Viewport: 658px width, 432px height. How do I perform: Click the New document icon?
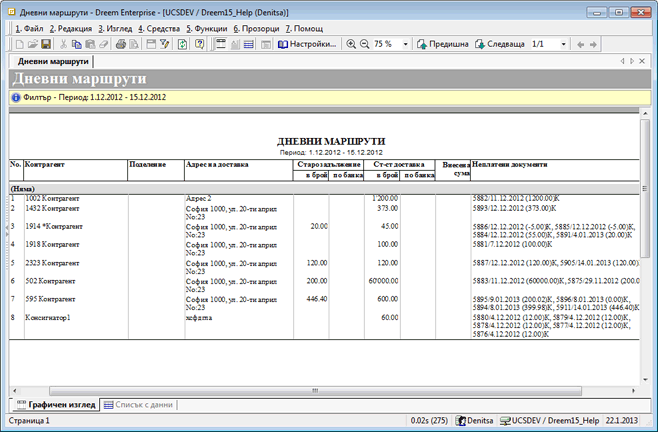pyautogui.click(x=20, y=44)
